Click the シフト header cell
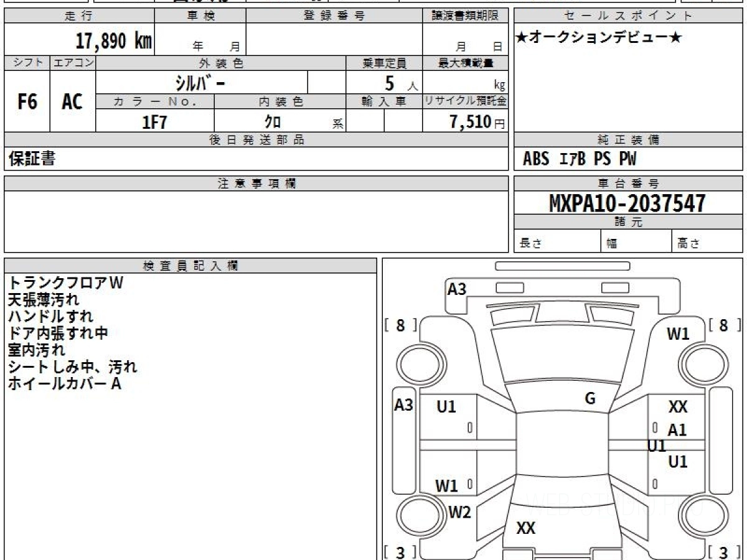747x560 pixels. (27, 63)
